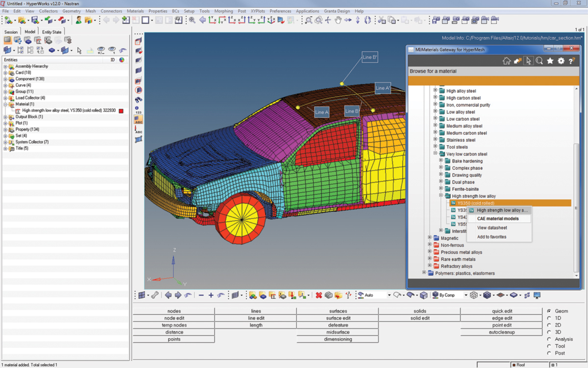Click the red material color swatch
The width and height of the screenshot is (588, 368).
pos(121,111)
